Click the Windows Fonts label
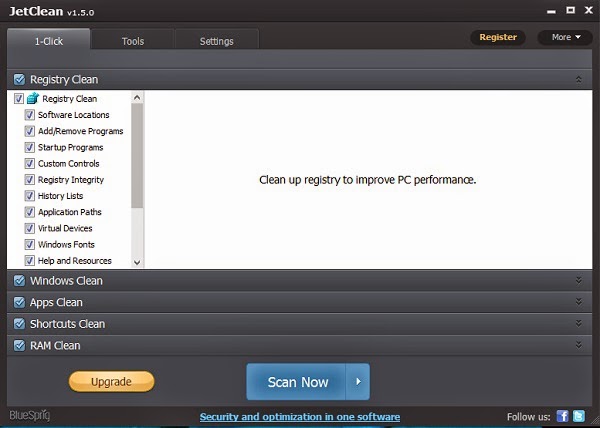Image resolution: width=600 pixels, height=428 pixels. 66,244
